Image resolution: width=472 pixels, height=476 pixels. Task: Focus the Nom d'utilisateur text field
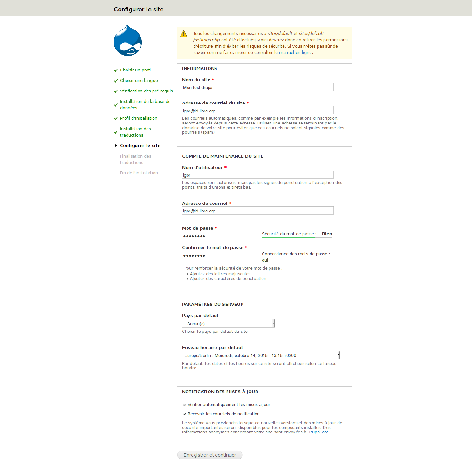click(x=257, y=175)
